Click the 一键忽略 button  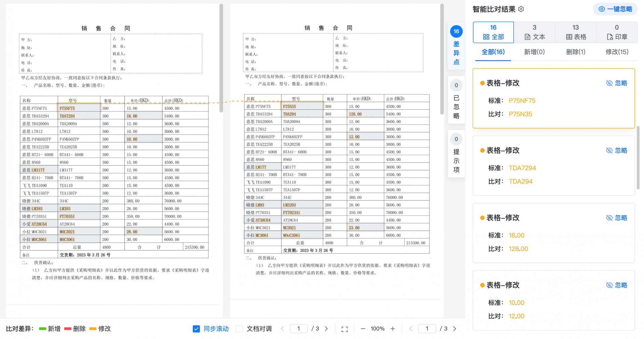615,9
